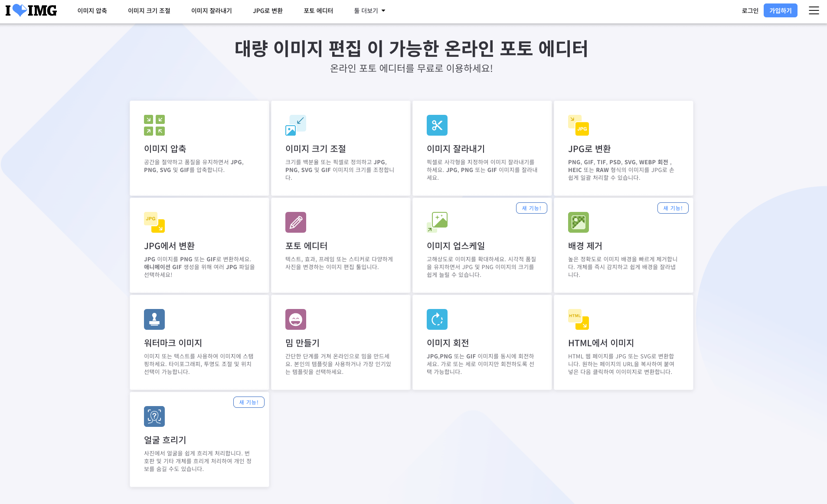Select the 이미지 압축 compress arrows icon
The image size is (827, 504).
pos(154,125)
